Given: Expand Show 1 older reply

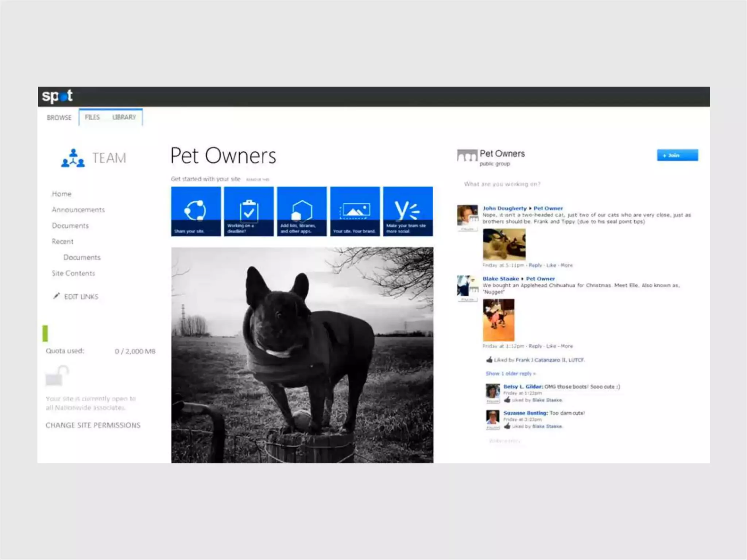Looking at the screenshot, I should pos(510,373).
